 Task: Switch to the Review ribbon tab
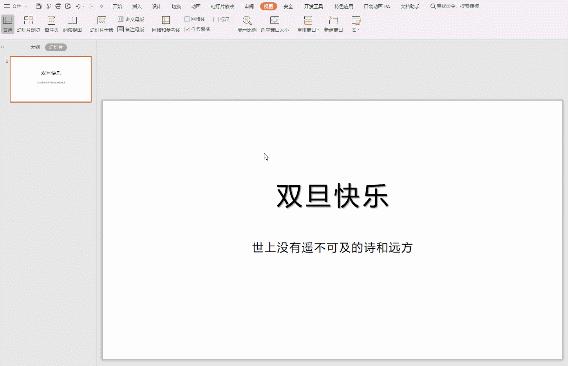point(249,7)
